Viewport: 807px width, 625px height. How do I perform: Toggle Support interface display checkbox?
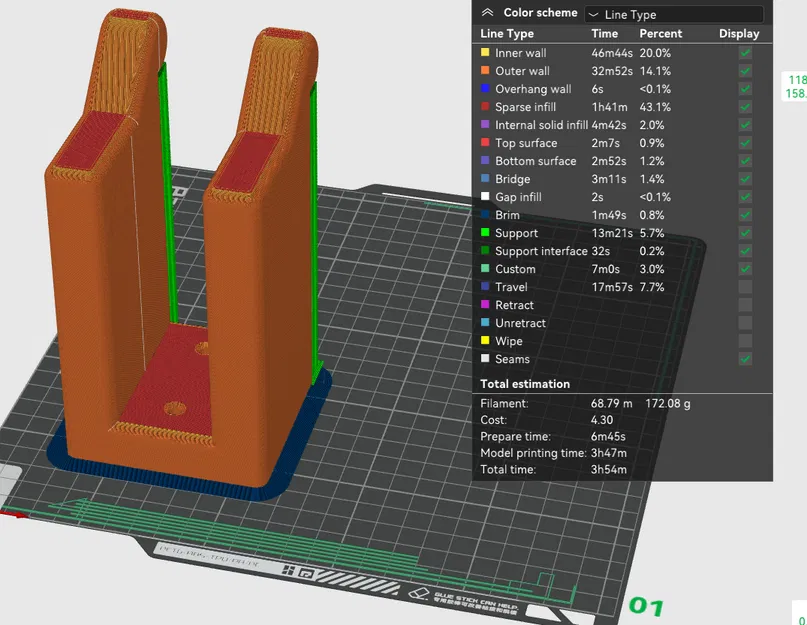745,251
